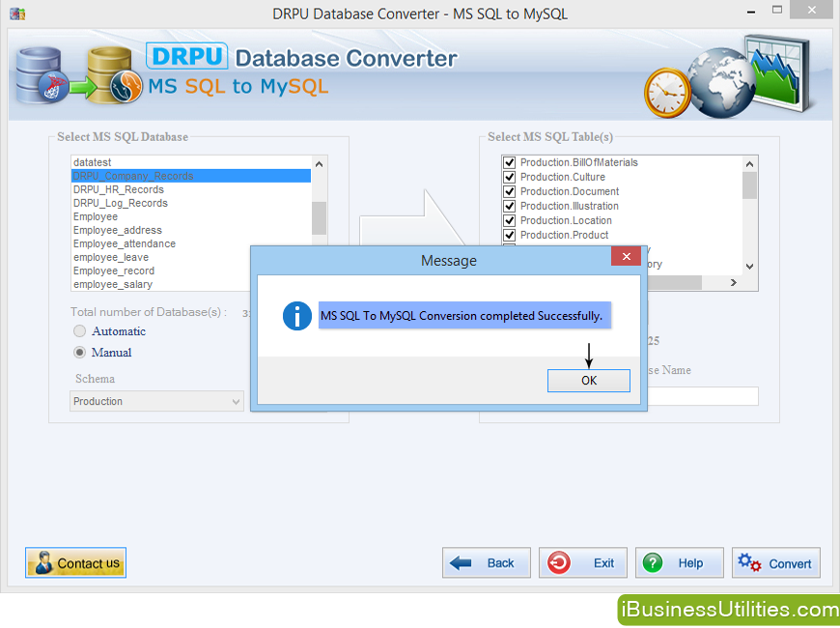Click the Exit button
Screen dimensions: 840x628
pyautogui.click(x=583, y=562)
